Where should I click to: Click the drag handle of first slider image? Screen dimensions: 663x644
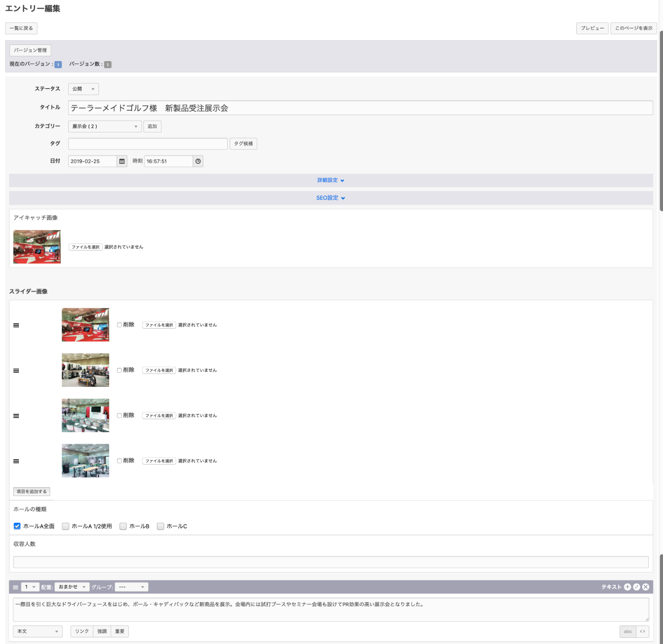coord(16,325)
